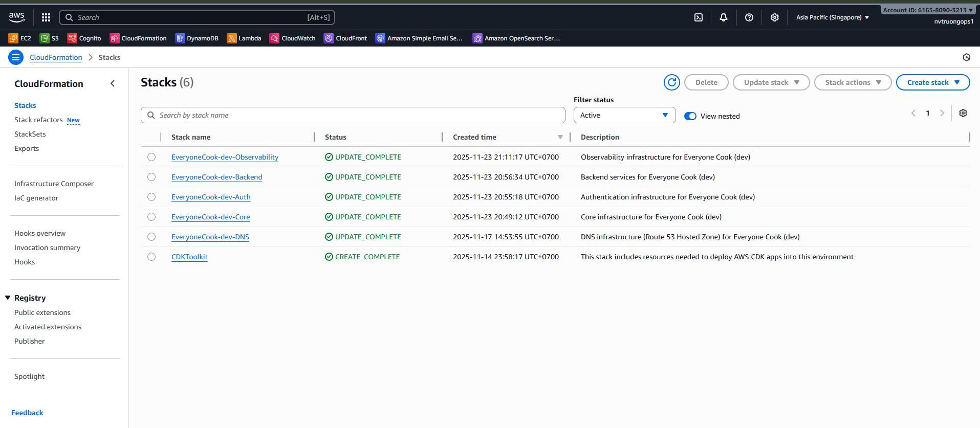Open Exports in side navigation
The height and width of the screenshot is (428, 980).
click(x=27, y=148)
